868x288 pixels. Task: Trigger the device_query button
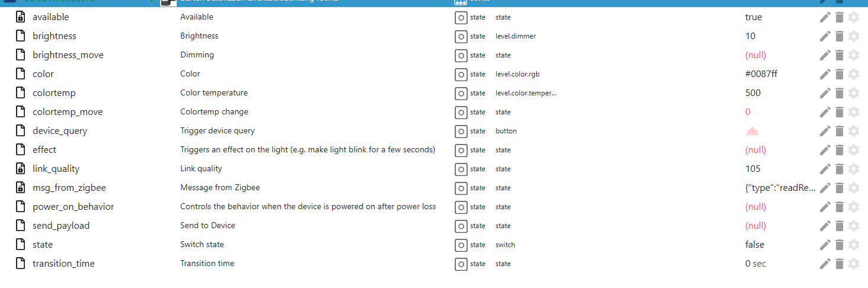752,131
